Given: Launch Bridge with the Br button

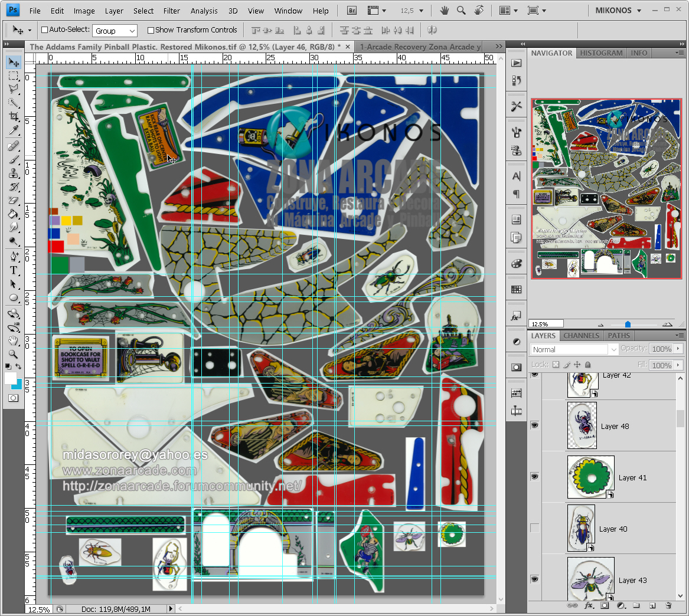Looking at the screenshot, I should click(352, 11).
